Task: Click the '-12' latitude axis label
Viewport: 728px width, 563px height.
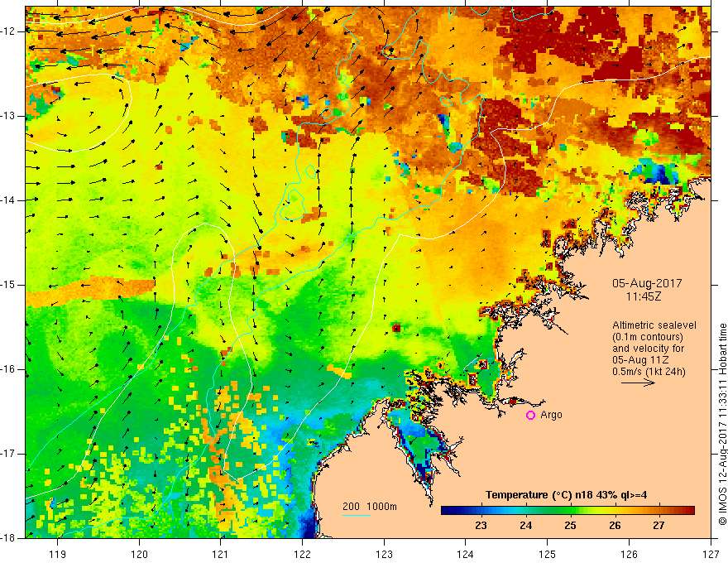Action: [x=9, y=31]
